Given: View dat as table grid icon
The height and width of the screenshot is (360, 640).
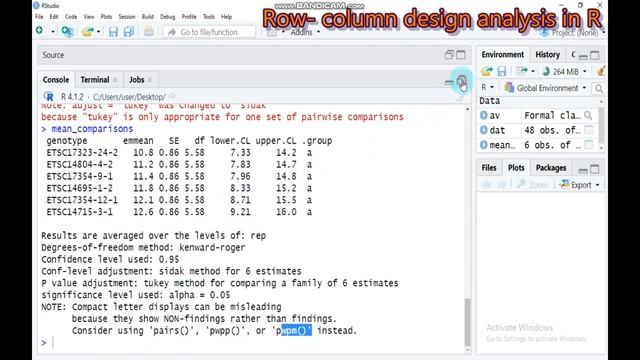Looking at the screenshot, I should (589, 130).
